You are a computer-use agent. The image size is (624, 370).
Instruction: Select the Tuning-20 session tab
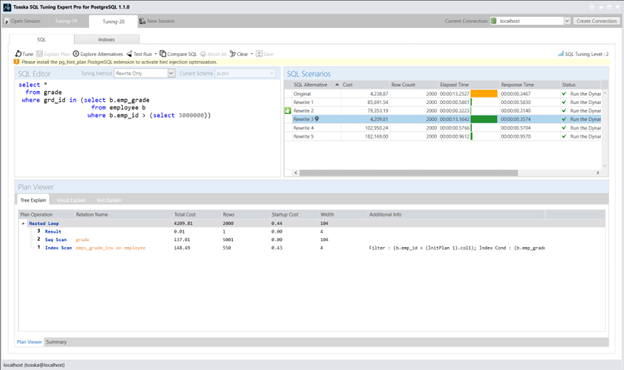[x=113, y=21]
